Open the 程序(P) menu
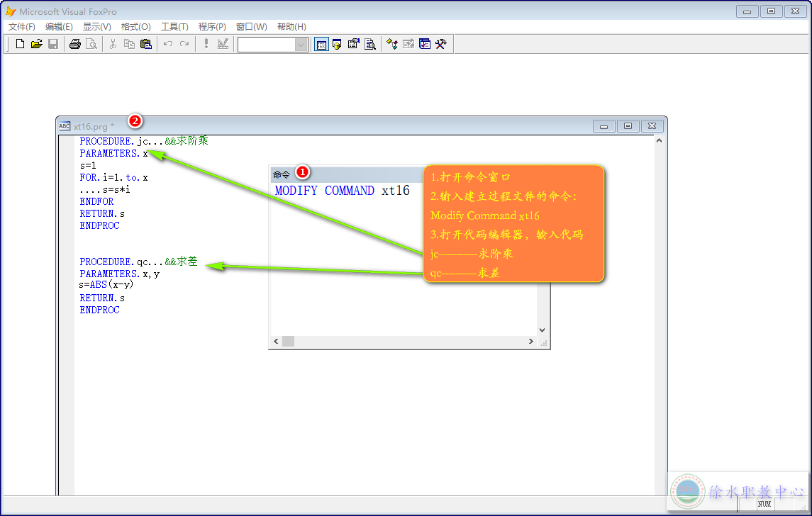 [212, 27]
